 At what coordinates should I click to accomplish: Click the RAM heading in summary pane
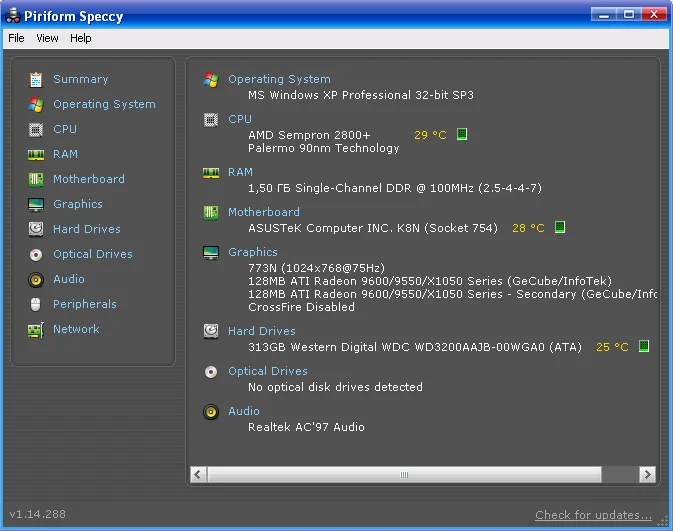[240, 173]
